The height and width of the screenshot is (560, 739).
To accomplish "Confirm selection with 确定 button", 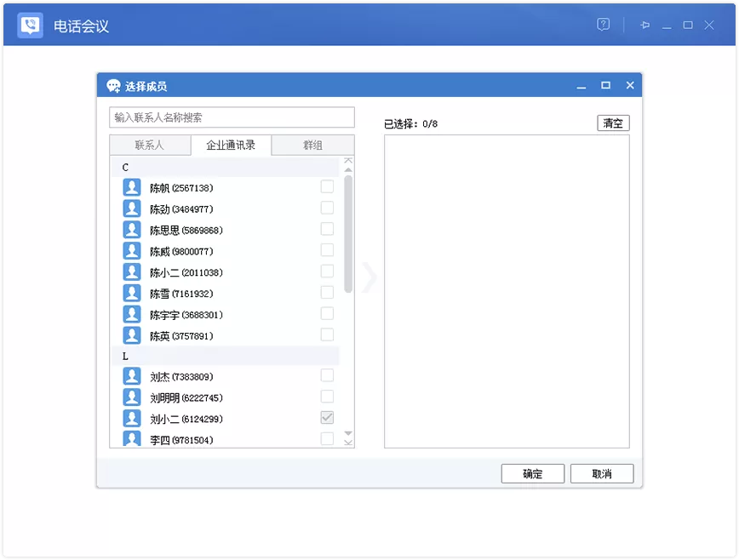I will point(533,473).
